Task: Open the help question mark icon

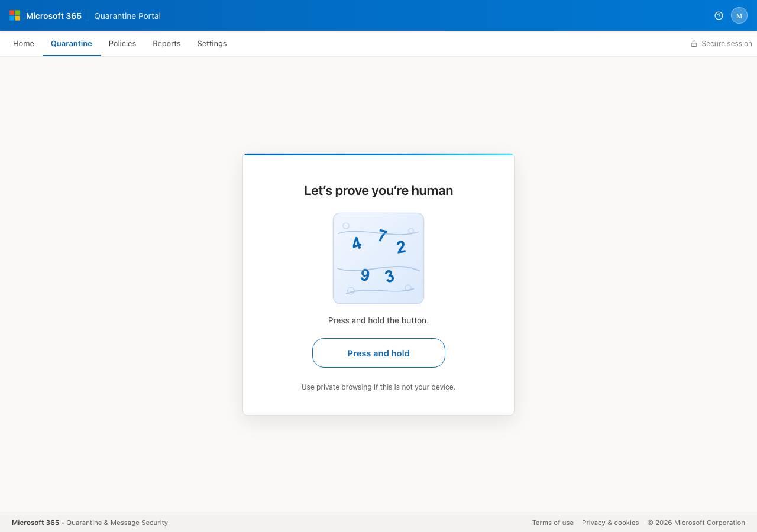Action: pos(719,15)
